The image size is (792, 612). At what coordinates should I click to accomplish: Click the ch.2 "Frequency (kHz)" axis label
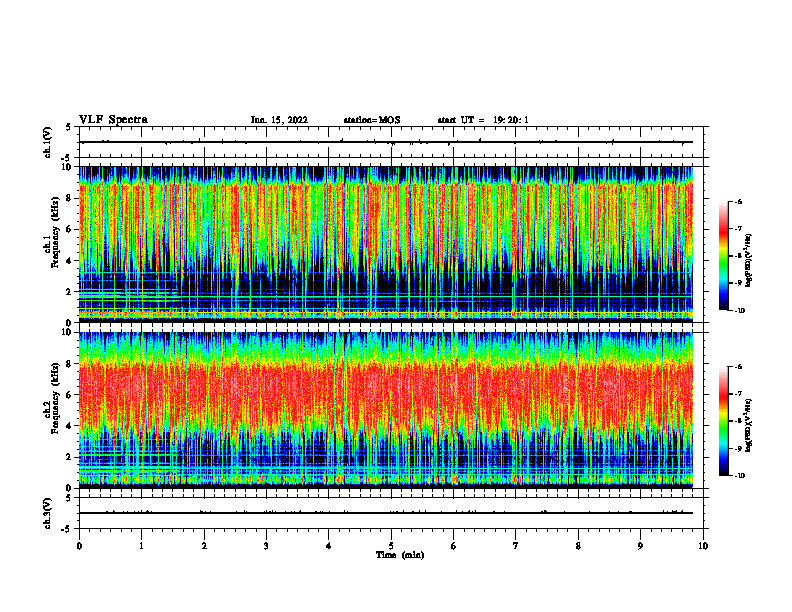(x=54, y=398)
